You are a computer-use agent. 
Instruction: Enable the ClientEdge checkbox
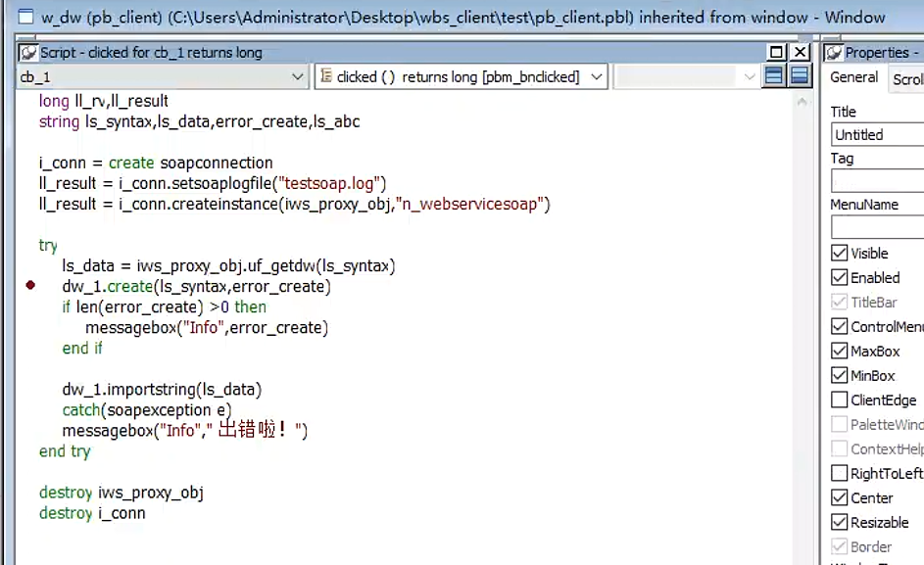click(839, 400)
